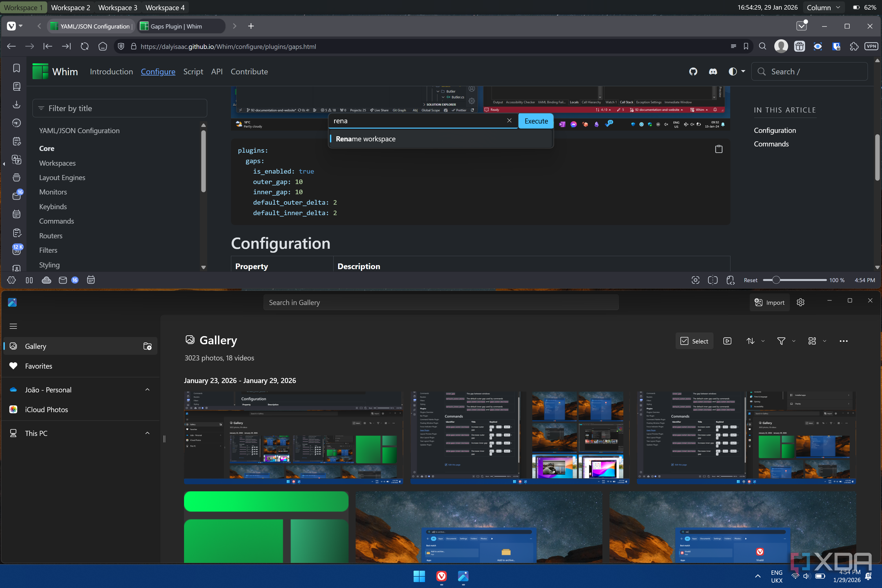Click Filter by title field

120,108
